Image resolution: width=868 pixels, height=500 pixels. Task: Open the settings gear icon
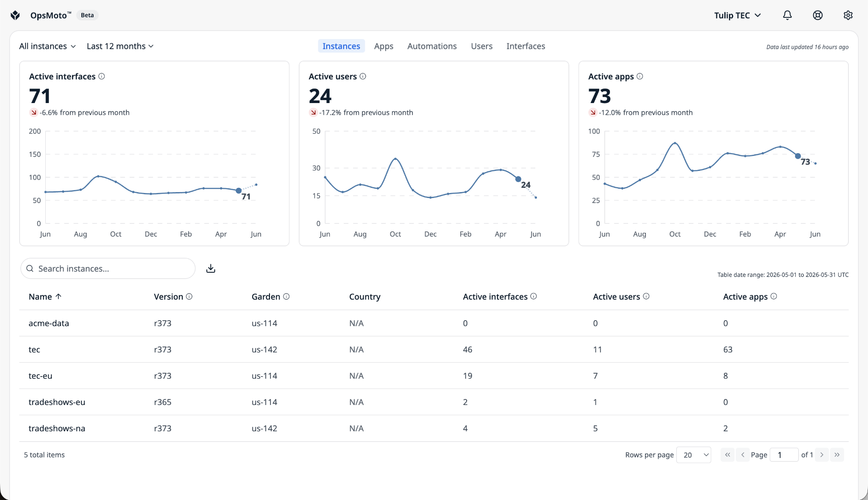pyautogui.click(x=848, y=15)
